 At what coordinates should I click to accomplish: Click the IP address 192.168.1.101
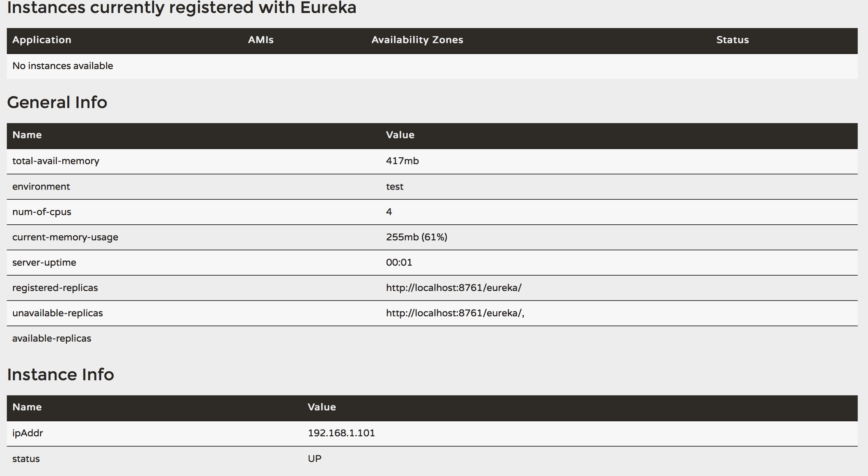coord(341,433)
